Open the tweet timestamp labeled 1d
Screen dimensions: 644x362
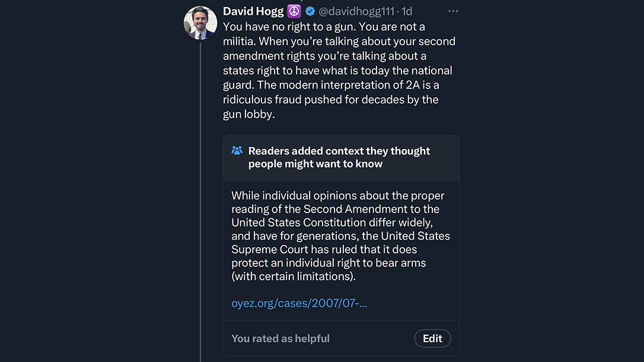point(407,11)
